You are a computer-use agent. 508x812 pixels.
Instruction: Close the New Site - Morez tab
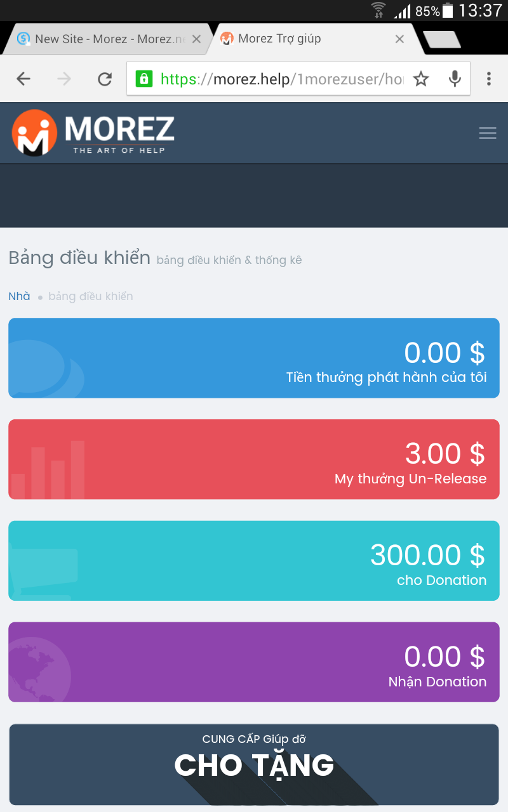196,39
